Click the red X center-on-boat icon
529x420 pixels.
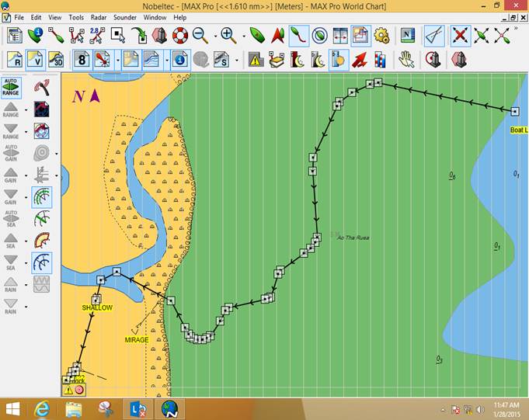point(461,36)
